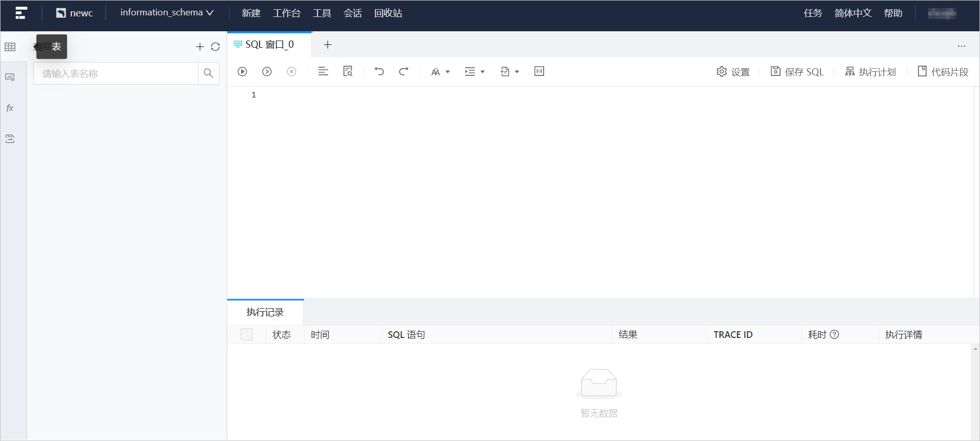
Task: Open the letter case conversion dropdown
Action: 440,72
